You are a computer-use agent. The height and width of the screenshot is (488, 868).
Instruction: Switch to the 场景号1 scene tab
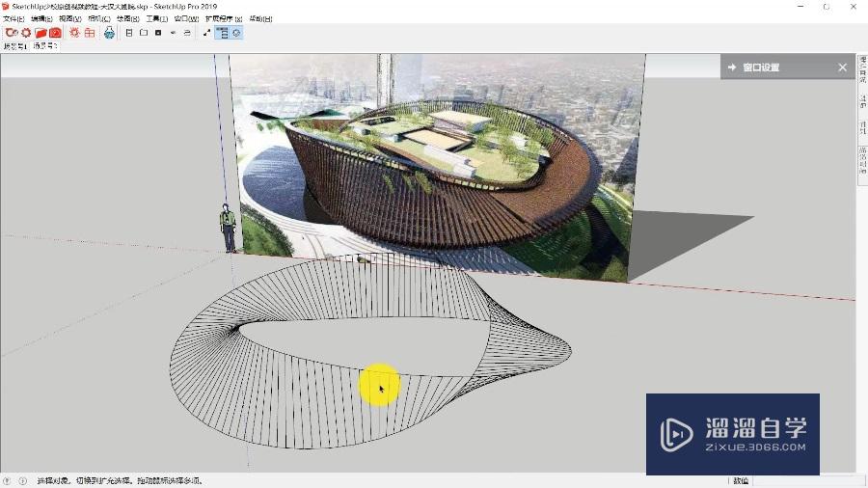click(14, 46)
